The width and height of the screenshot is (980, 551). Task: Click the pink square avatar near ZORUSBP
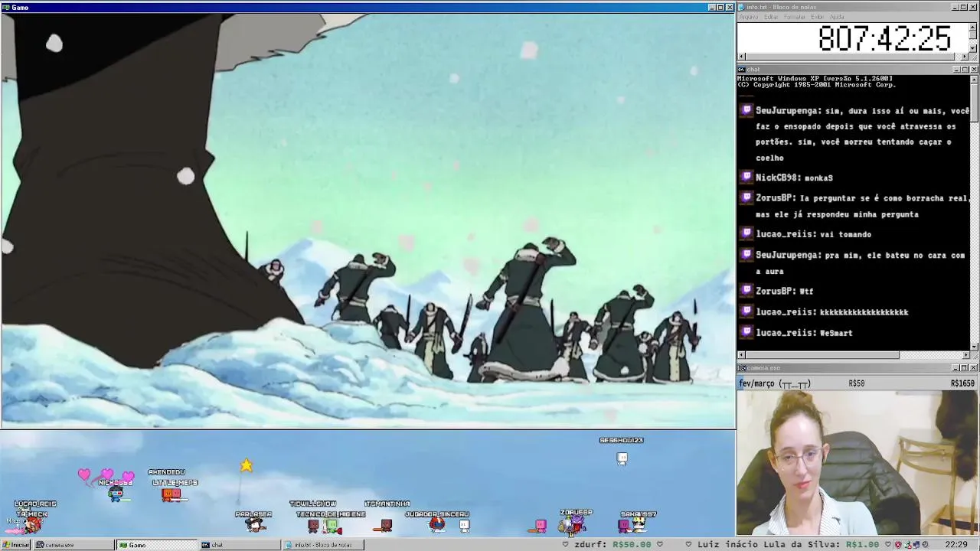coord(541,526)
